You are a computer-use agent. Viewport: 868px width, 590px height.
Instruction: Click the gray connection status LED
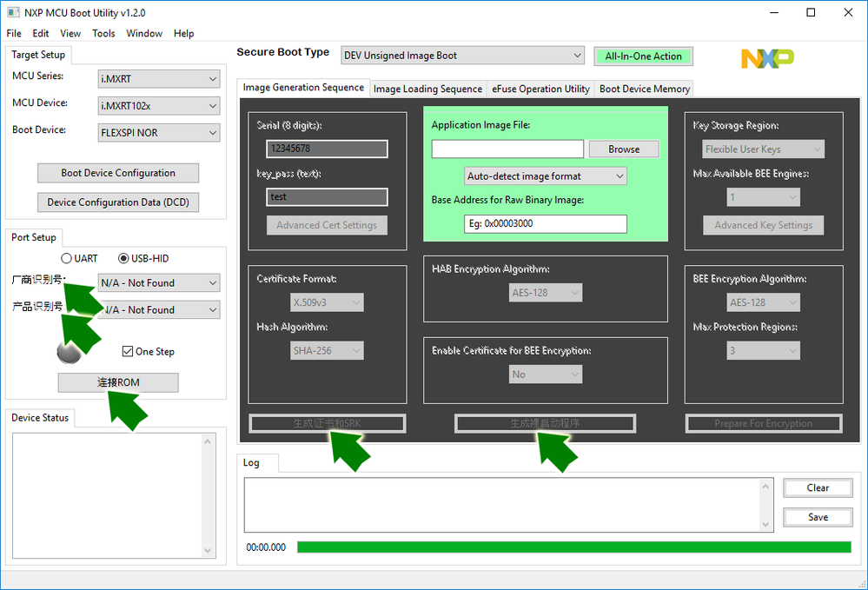point(69,352)
